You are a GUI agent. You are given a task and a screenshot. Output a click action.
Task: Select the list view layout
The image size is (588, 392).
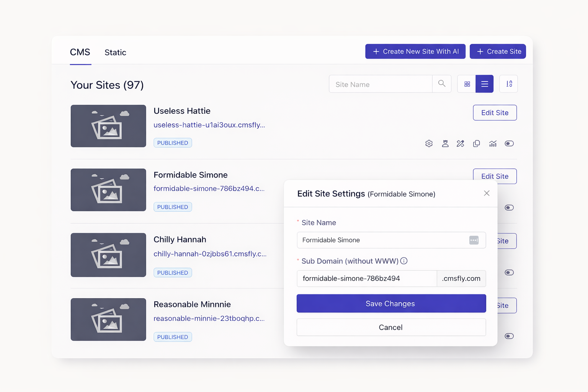[x=484, y=84]
